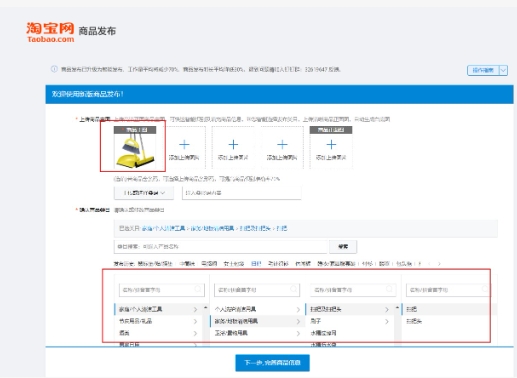This screenshot has height=378, width=517.
Task: Click the plus in the fourth image upload slot
Action: (282, 144)
